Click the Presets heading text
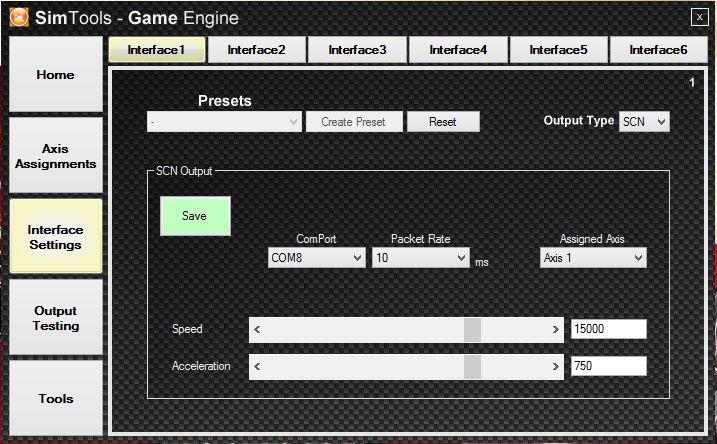The image size is (717, 444). click(x=225, y=101)
